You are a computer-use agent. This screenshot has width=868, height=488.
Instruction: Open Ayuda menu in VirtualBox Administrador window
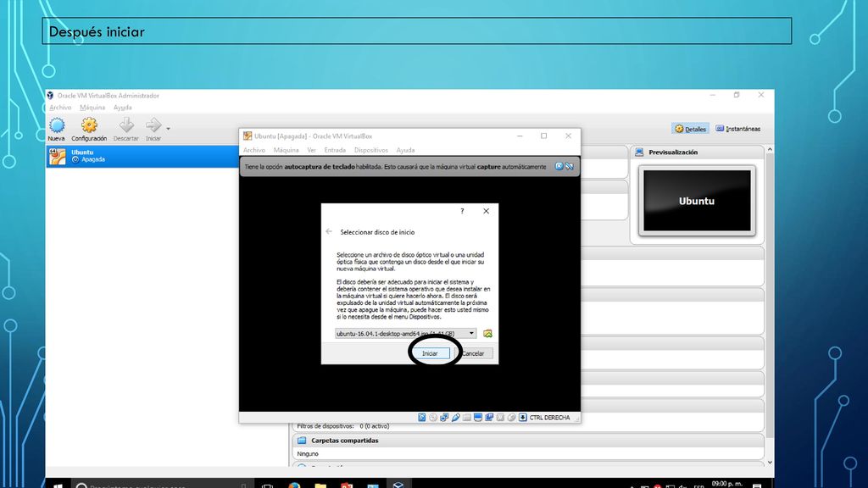coord(123,108)
